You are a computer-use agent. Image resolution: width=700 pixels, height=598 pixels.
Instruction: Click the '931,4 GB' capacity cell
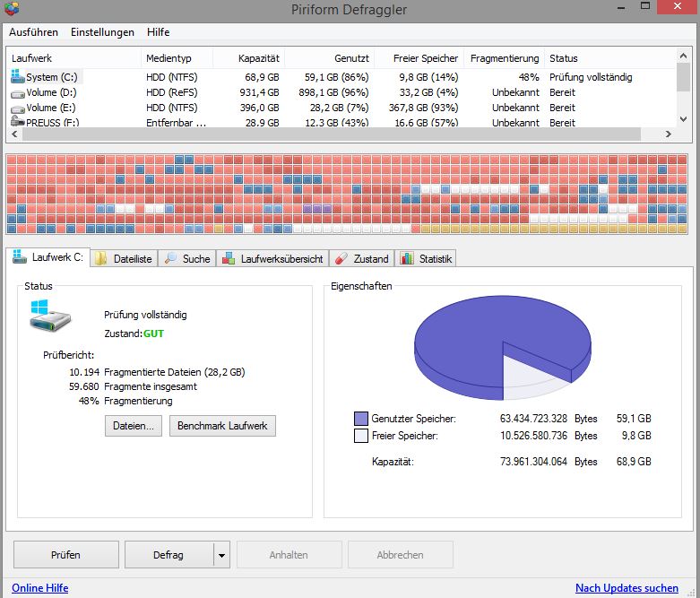coord(259,92)
